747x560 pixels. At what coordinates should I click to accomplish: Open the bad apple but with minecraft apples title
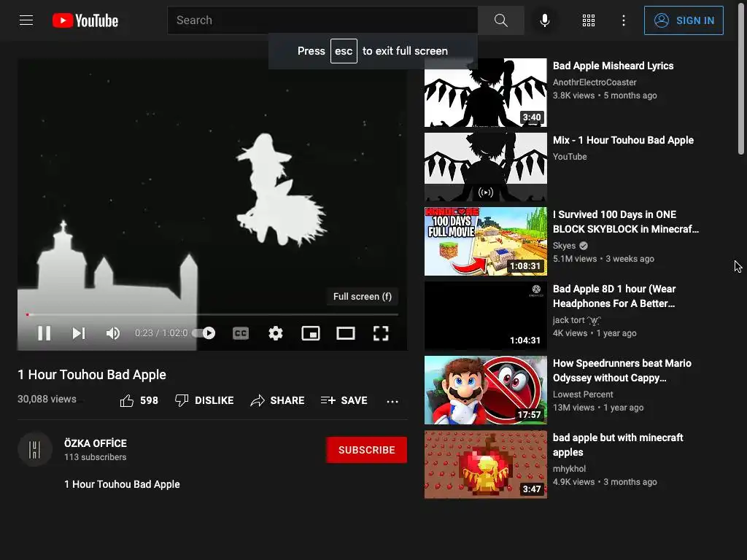[618, 445]
